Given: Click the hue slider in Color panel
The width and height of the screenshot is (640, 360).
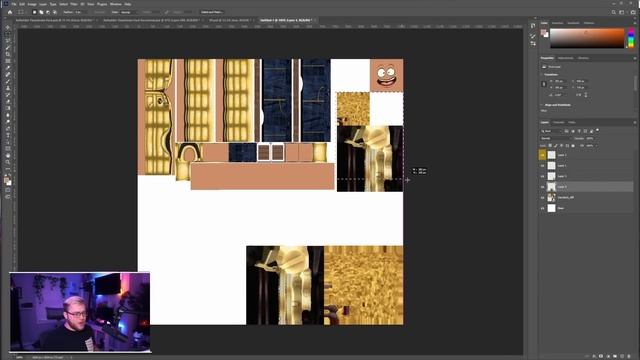Looking at the screenshot, I should 631,38.
